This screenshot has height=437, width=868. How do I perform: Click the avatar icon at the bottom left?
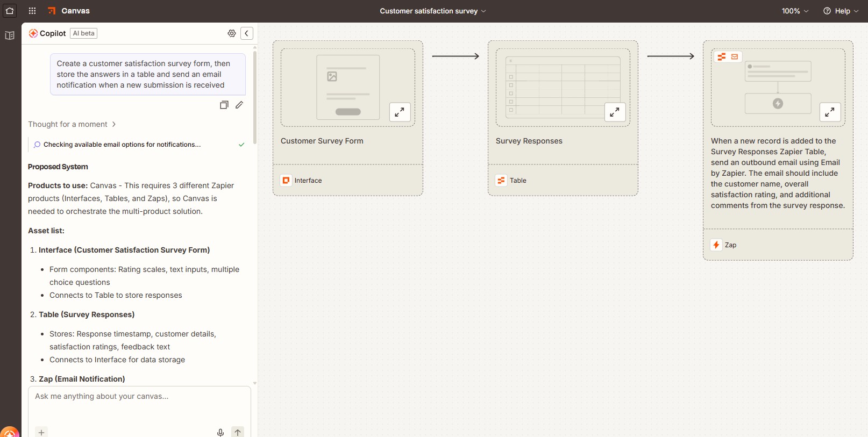coord(10,432)
